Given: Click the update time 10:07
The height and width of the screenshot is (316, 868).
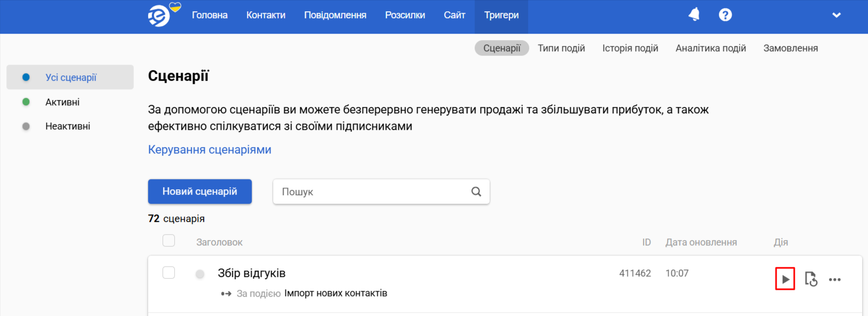Looking at the screenshot, I should pyautogui.click(x=677, y=273).
